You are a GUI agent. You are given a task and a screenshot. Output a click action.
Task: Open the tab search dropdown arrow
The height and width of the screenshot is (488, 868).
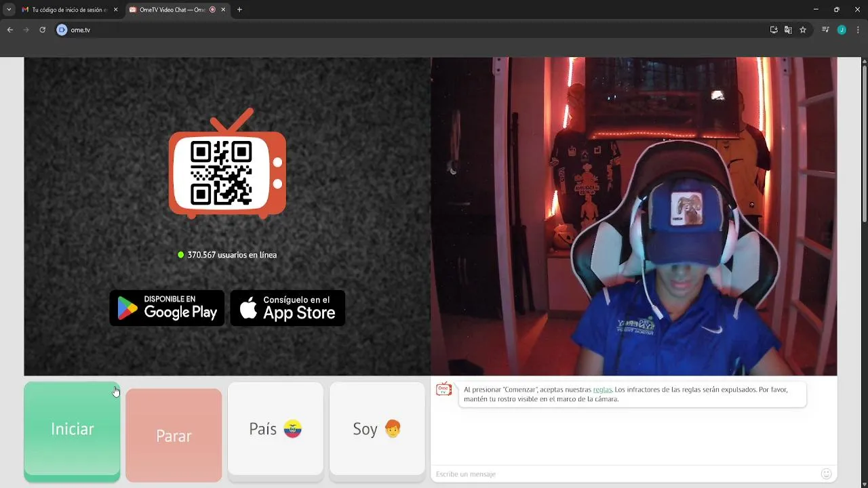pos(9,9)
